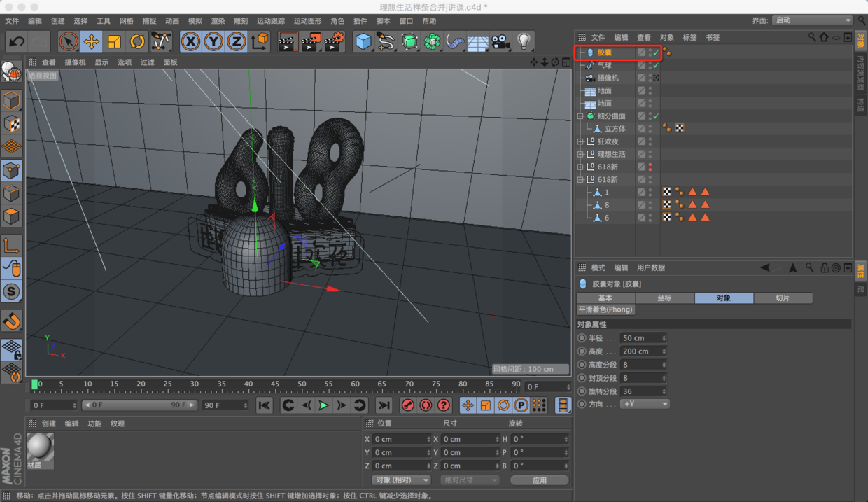Toggle visibility dots of 狂欢夜

[650, 141]
